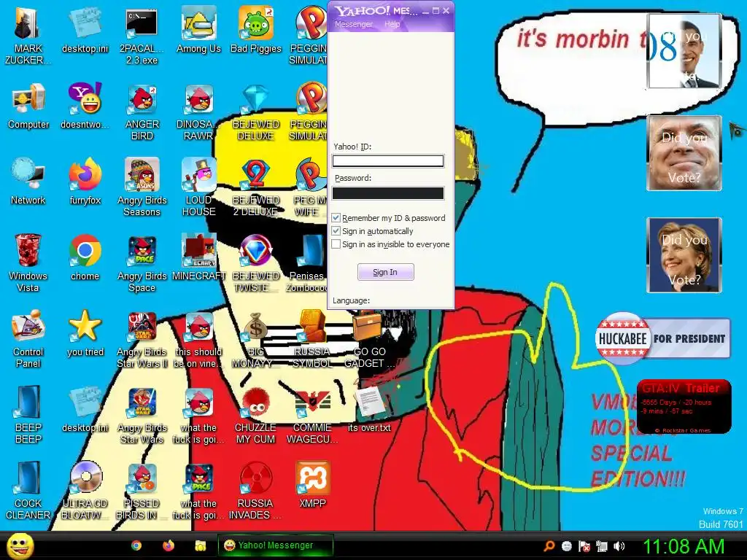Open the folder icon in the taskbar
Screen dimensions: 747x560
point(201,545)
